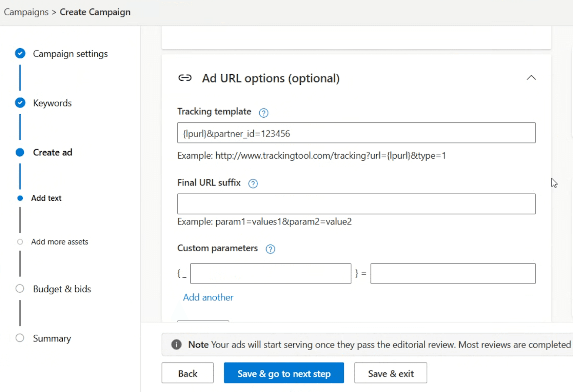The height and width of the screenshot is (392, 573).
Task: Jump to the Add text step
Action: pos(46,198)
